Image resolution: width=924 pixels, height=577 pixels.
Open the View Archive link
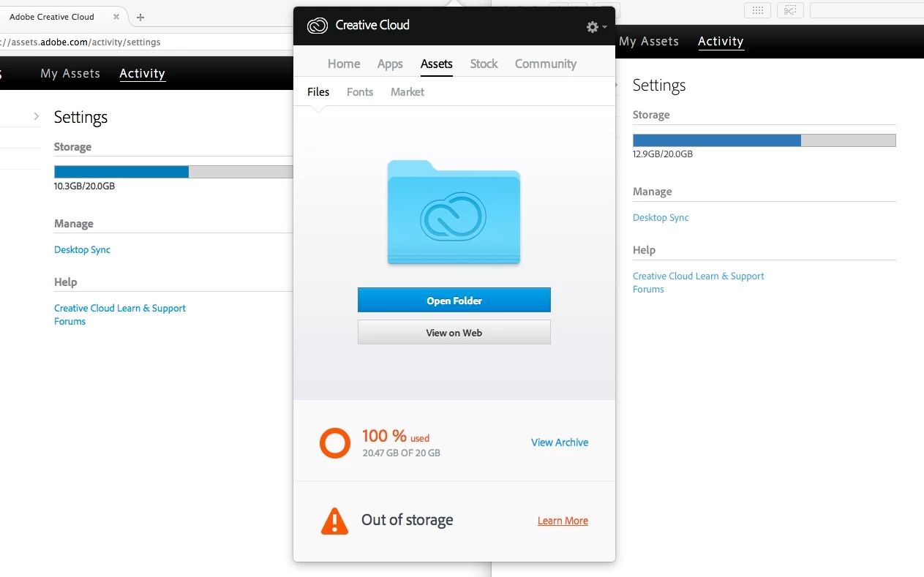560,442
